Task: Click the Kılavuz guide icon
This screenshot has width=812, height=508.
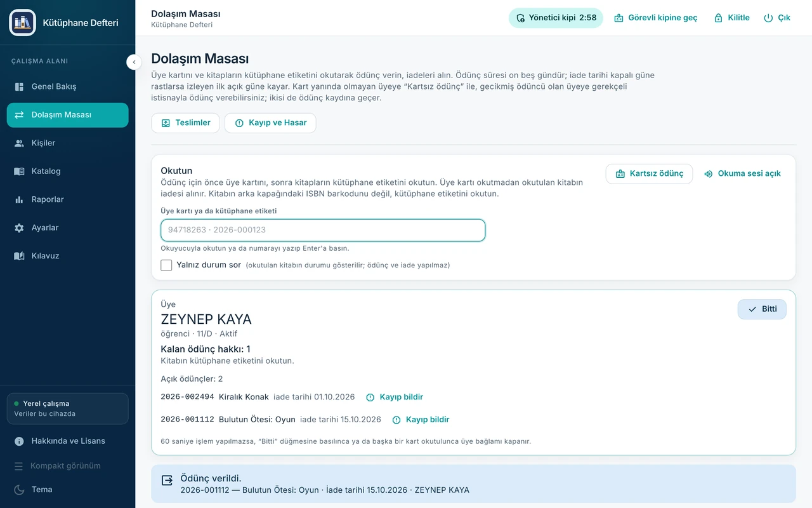Action: click(x=19, y=256)
